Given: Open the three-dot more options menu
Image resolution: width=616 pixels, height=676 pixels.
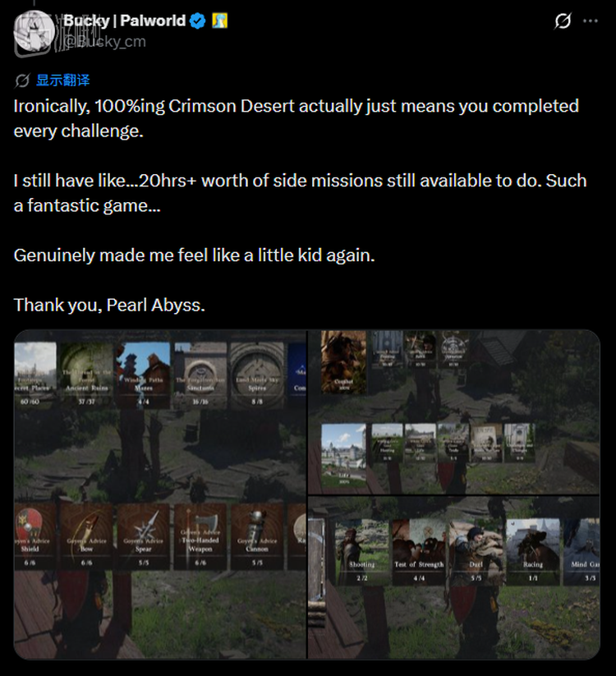Looking at the screenshot, I should click(x=591, y=21).
